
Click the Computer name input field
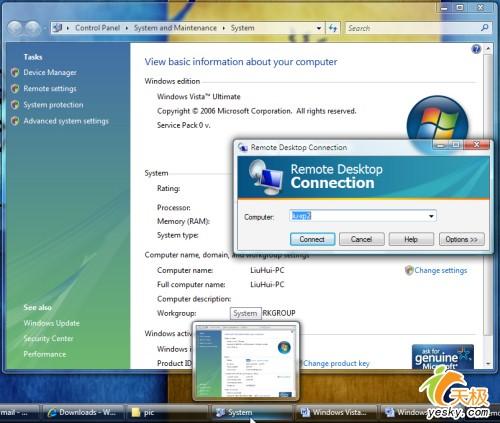point(358,216)
